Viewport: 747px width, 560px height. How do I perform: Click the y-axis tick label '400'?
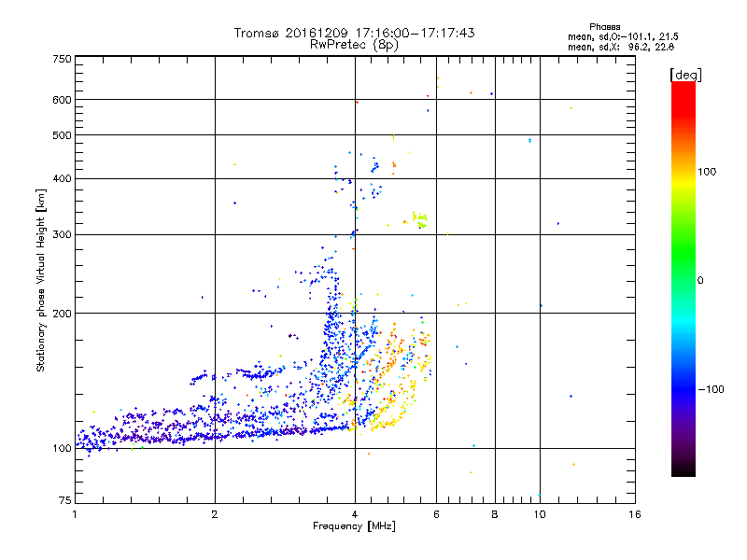pyautogui.click(x=62, y=179)
